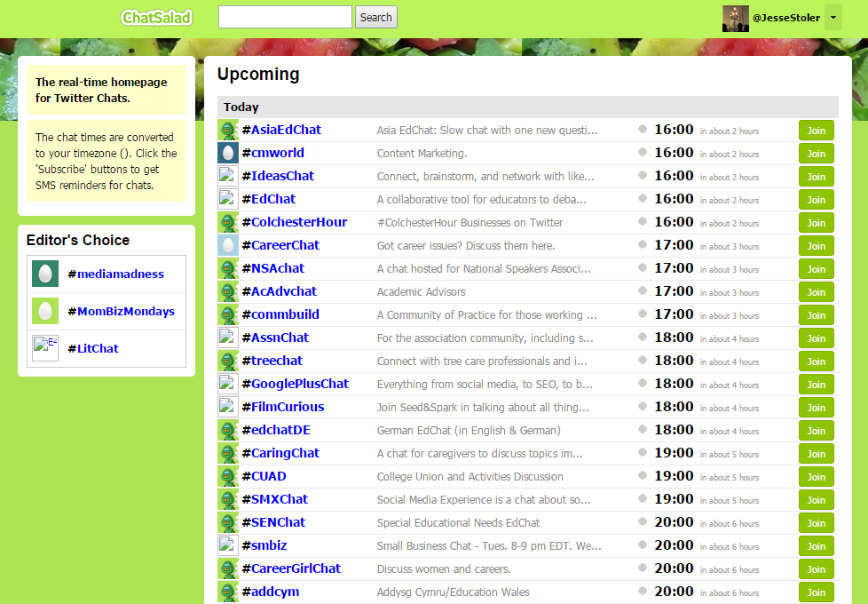Viewport: 868px width, 604px height.
Task: Click the "Content Marketing." description text
Action: click(x=422, y=154)
